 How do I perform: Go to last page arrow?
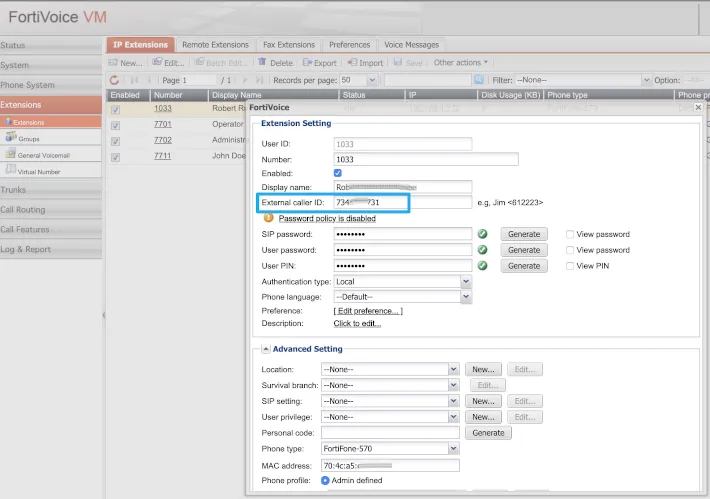(x=259, y=80)
